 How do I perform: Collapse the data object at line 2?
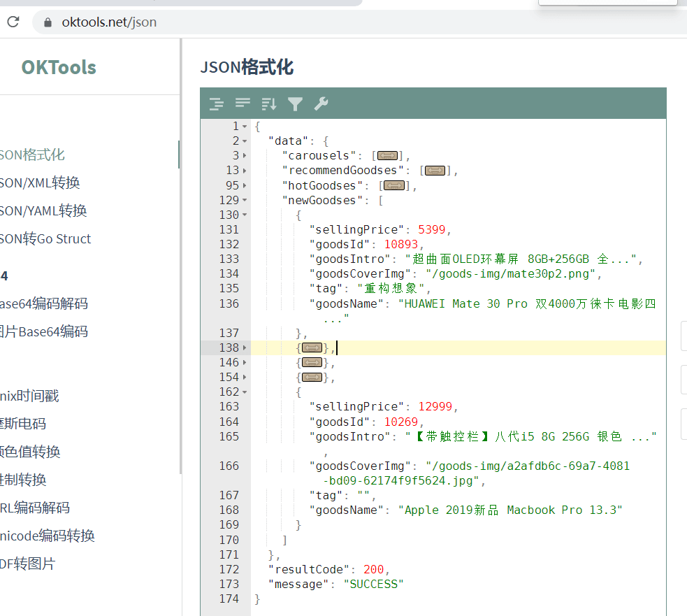tap(245, 141)
